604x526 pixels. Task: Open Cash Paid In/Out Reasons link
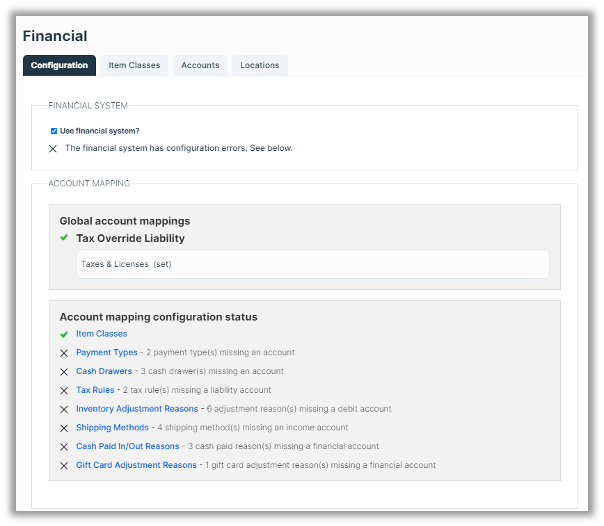[127, 446]
